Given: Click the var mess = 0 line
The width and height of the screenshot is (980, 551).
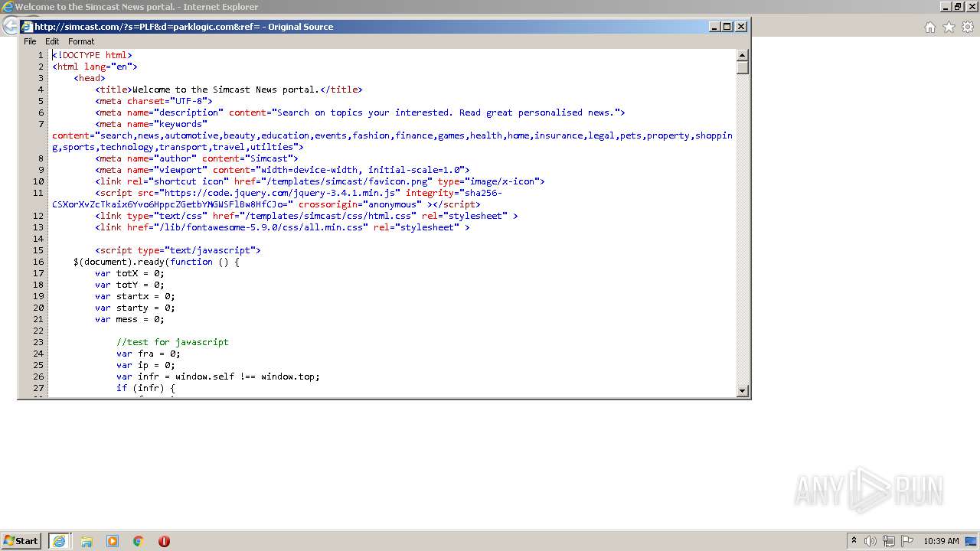Looking at the screenshot, I should [129, 319].
